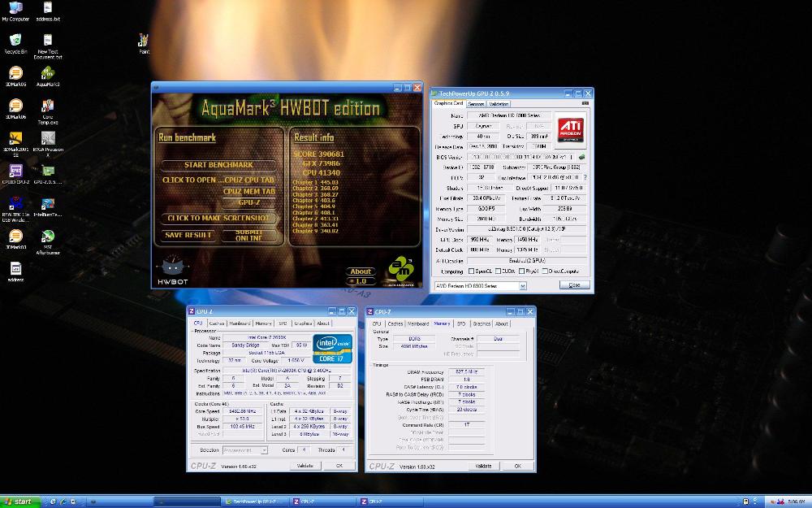The image size is (812, 508).
Task: Click the About button in AquaMark
Action: click(361, 271)
